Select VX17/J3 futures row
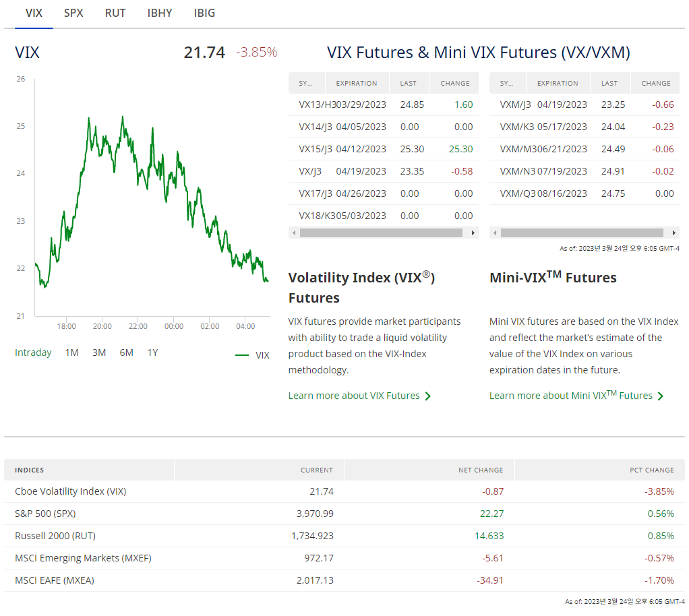 (x=384, y=193)
